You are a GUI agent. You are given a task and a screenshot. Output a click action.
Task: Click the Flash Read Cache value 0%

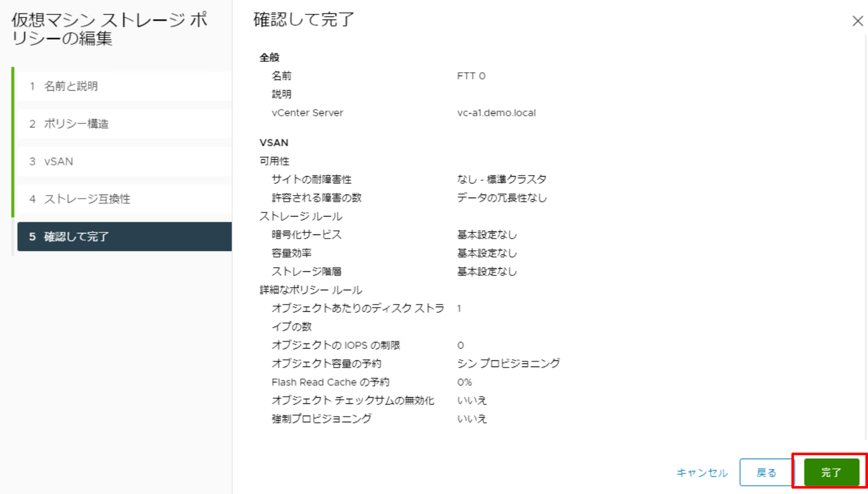[x=464, y=382]
